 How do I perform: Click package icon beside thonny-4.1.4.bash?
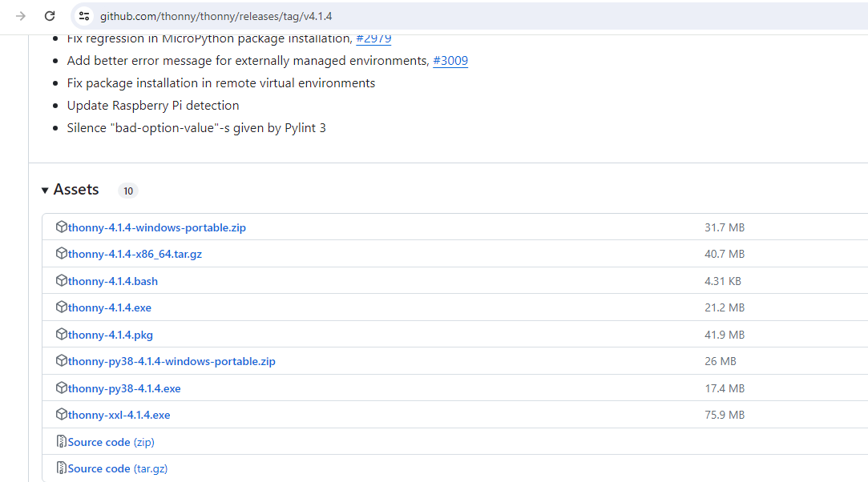click(62, 280)
